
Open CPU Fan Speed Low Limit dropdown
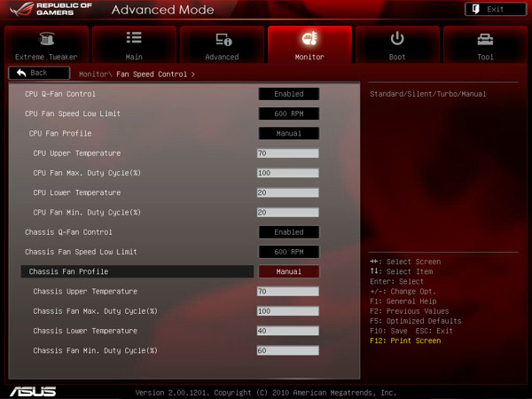[x=289, y=113]
